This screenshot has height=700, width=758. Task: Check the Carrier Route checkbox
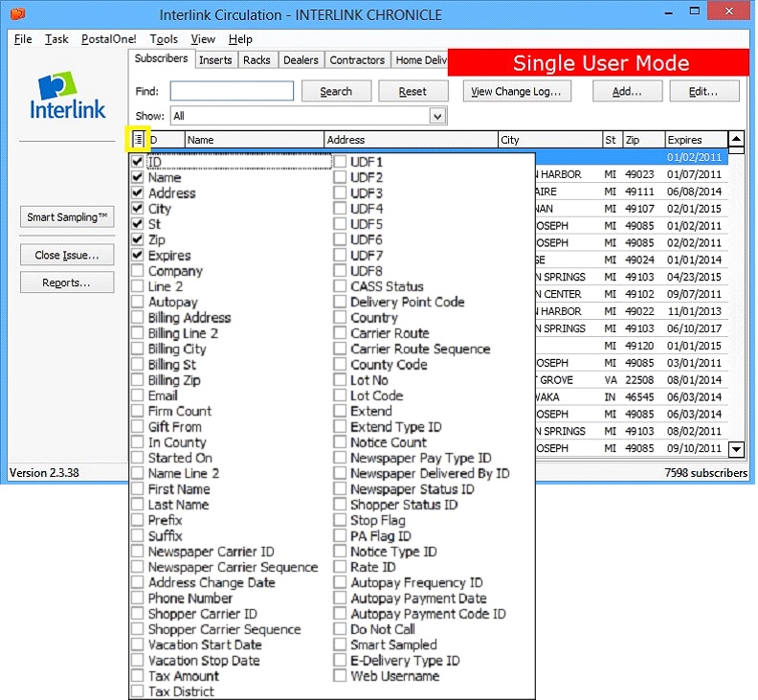pos(340,333)
